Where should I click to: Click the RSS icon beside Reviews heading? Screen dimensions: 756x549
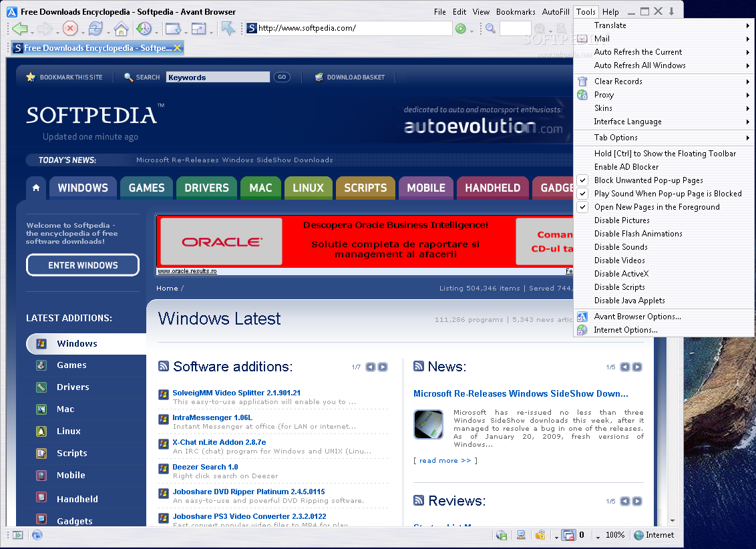[419, 500]
